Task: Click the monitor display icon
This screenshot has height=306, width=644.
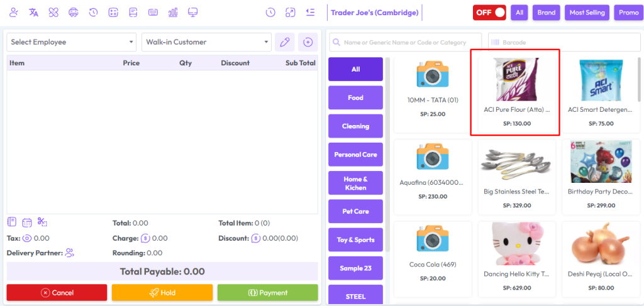Action: pyautogui.click(x=192, y=13)
